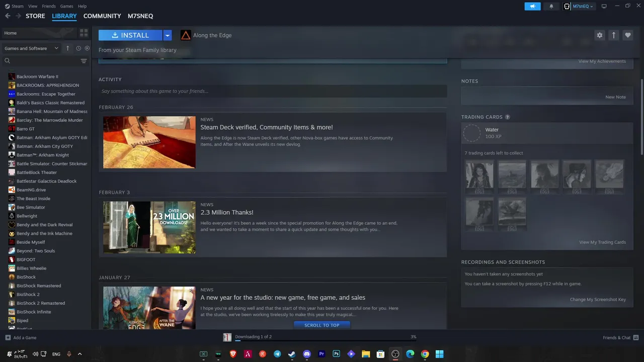644x362 pixels.
Task: Open Brave browser from taskbar
Action: pos(233,354)
